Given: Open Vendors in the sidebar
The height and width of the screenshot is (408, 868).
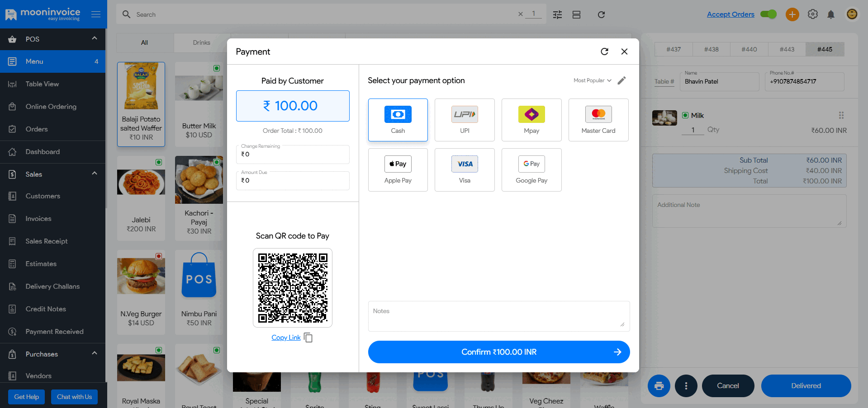Looking at the screenshot, I should point(53,376).
